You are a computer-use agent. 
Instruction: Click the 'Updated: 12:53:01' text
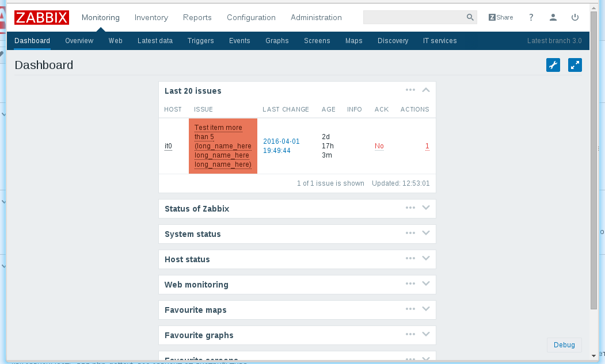click(401, 183)
